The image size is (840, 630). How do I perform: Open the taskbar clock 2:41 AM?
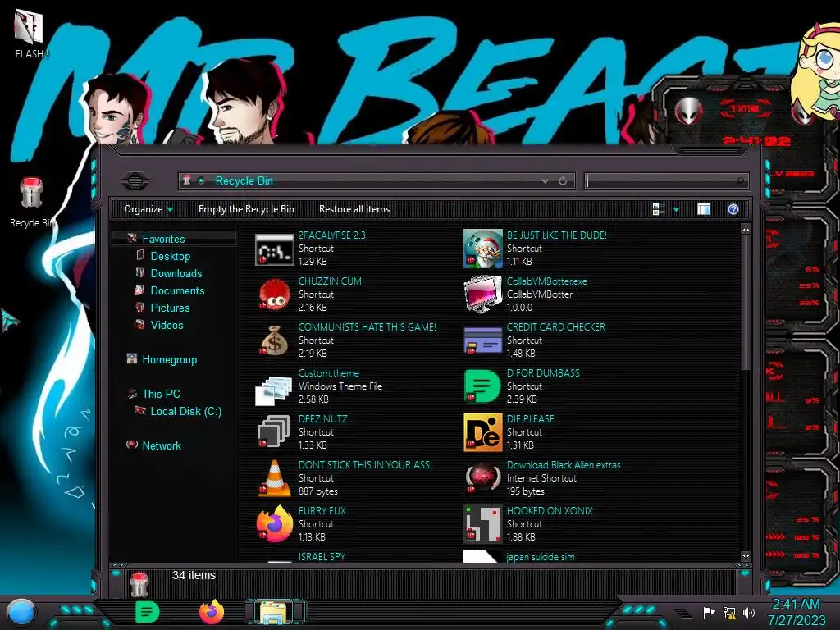coord(796,612)
